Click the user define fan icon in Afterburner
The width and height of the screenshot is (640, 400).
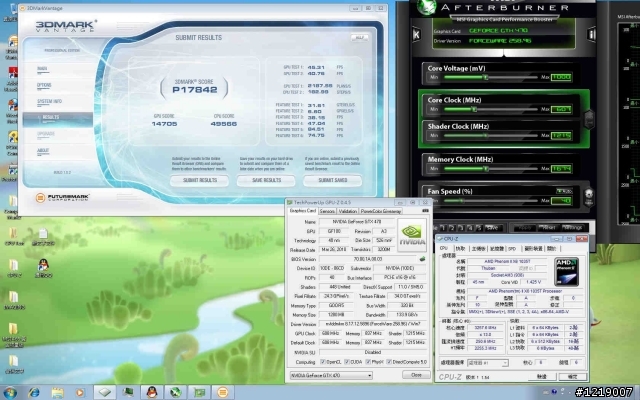(x=589, y=196)
